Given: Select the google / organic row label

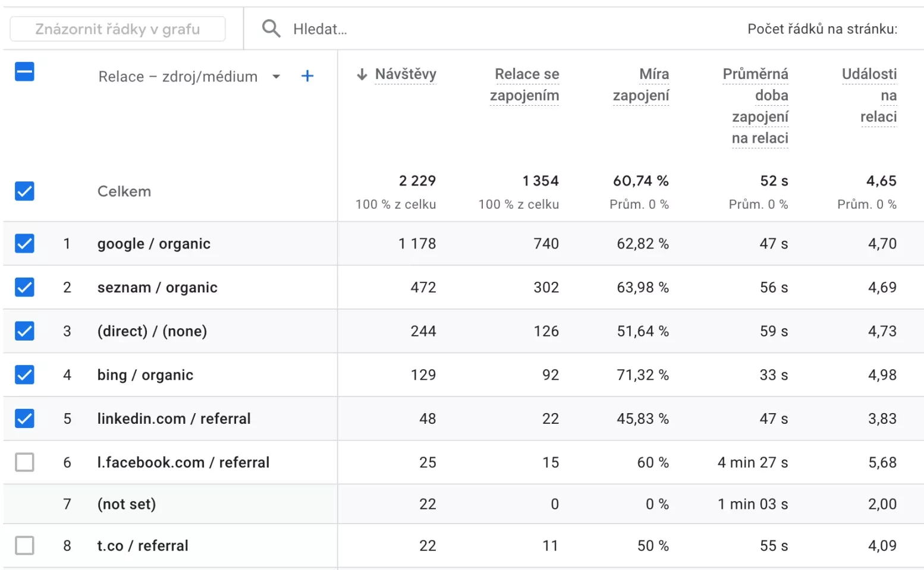Looking at the screenshot, I should pos(154,244).
